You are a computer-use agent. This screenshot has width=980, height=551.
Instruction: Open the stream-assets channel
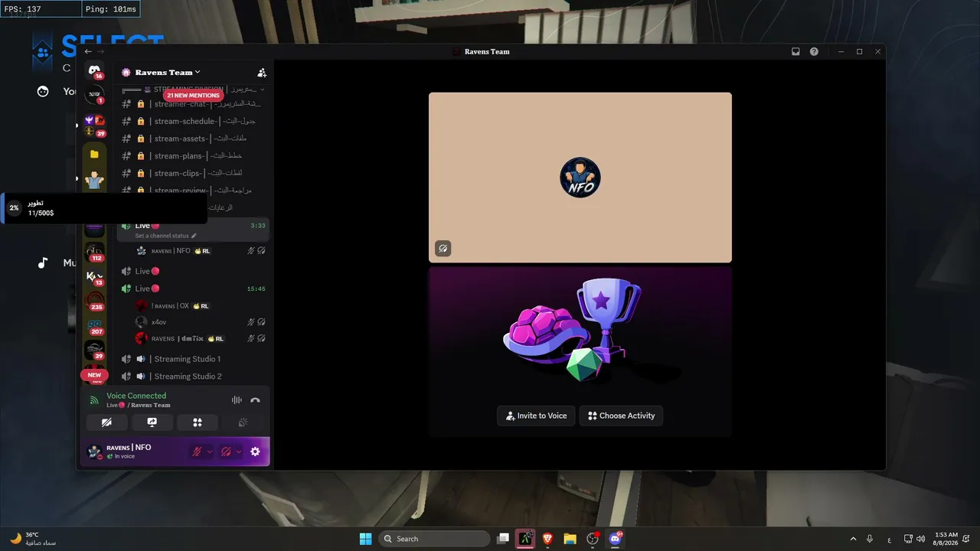pyautogui.click(x=193, y=139)
